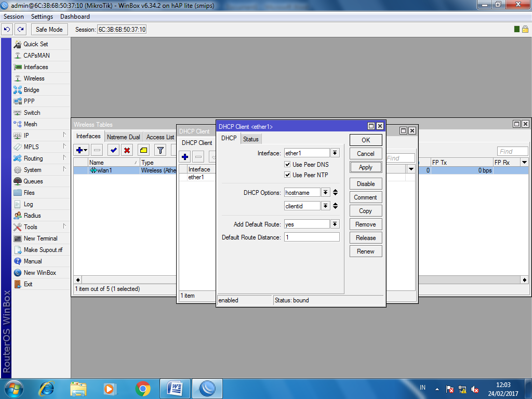Expand Routing submenu
The height and width of the screenshot is (399, 532).
click(x=64, y=158)
